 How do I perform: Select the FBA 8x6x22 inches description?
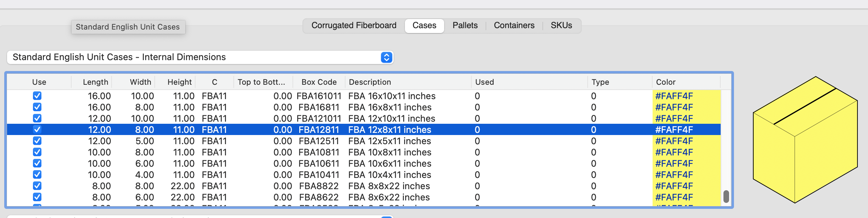tap(389, 197)
